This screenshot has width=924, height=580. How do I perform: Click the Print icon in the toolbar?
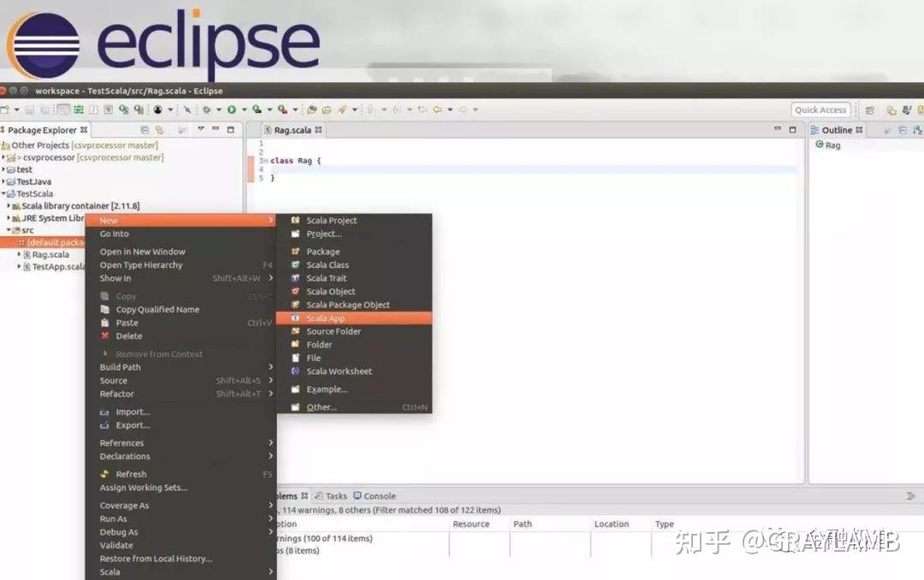pyautogui.click(x=44, y=109)
